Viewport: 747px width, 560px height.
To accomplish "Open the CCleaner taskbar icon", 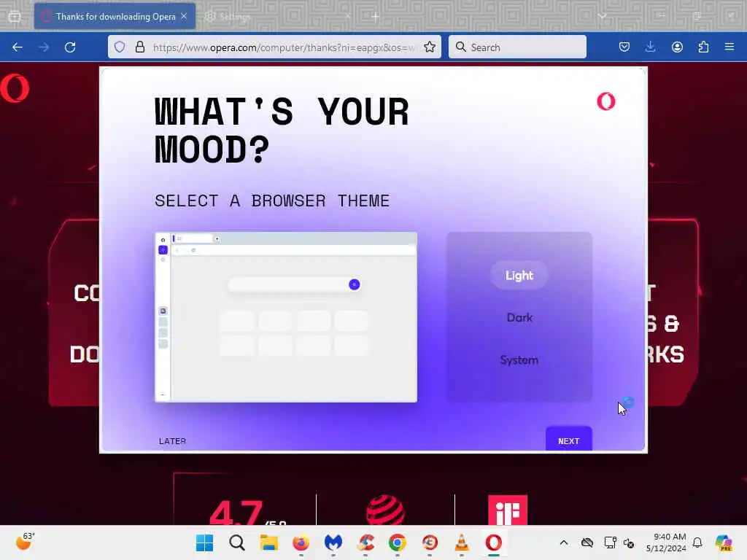I will [365, 542].
